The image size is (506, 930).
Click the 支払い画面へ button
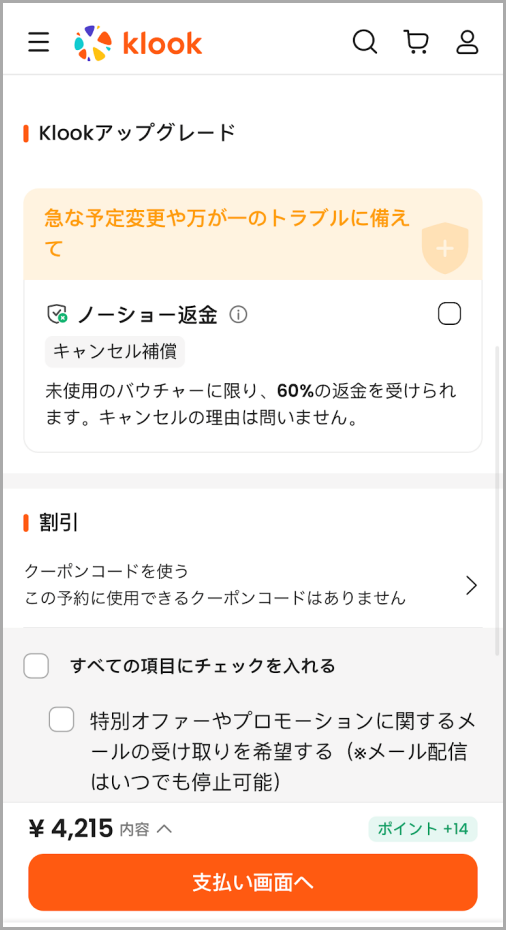coord(253,883)
